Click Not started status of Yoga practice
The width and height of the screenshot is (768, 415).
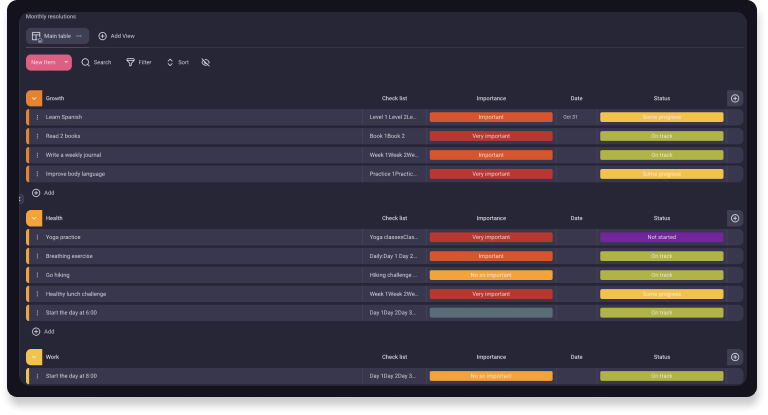661,237
